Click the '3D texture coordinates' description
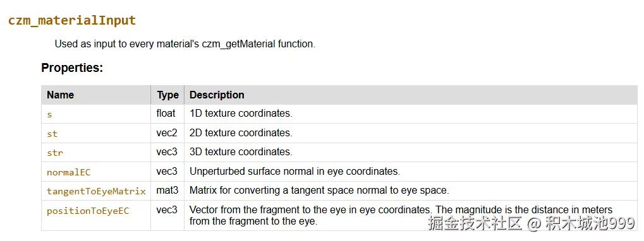This screenshot has width=644, height=241. (241, 151)
